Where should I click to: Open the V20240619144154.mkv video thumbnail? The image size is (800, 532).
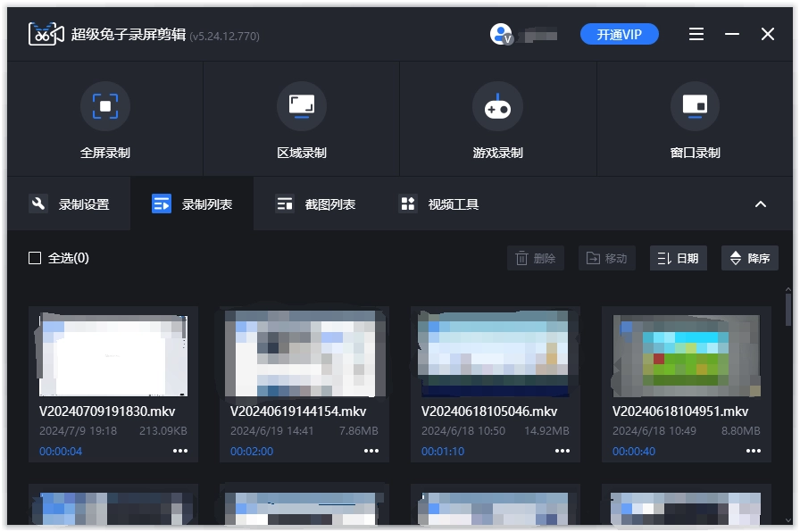pos(304,353)
